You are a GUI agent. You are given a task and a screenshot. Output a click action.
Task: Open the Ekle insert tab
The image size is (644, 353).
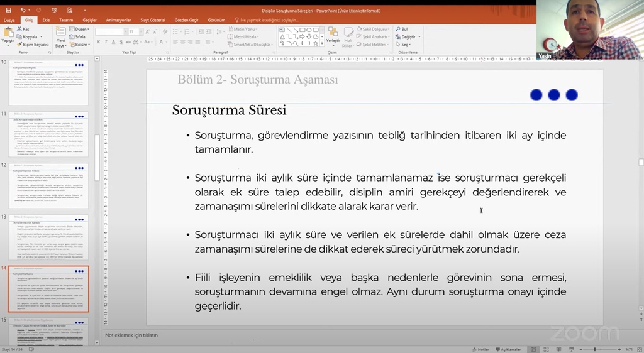coord(46,20)
